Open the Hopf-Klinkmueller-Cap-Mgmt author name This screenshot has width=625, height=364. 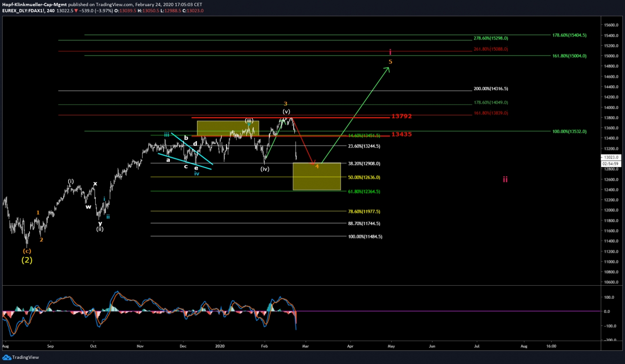coord(35,4)
